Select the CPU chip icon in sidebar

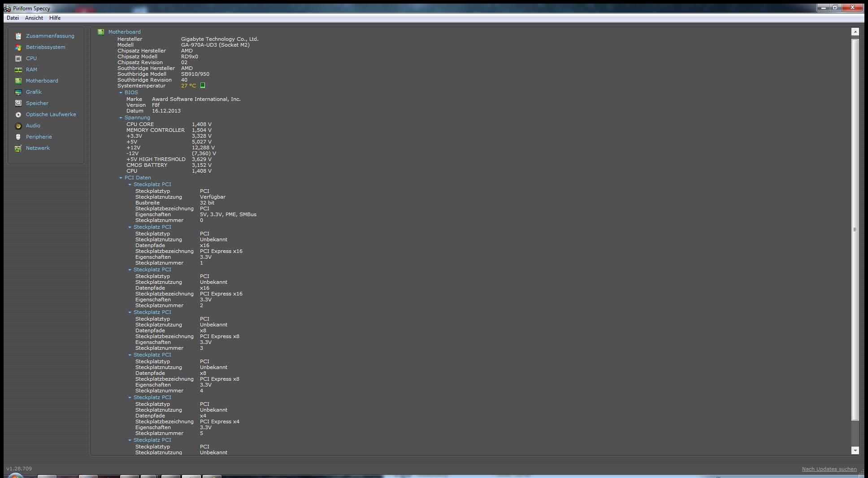click(x=18, y=58)
